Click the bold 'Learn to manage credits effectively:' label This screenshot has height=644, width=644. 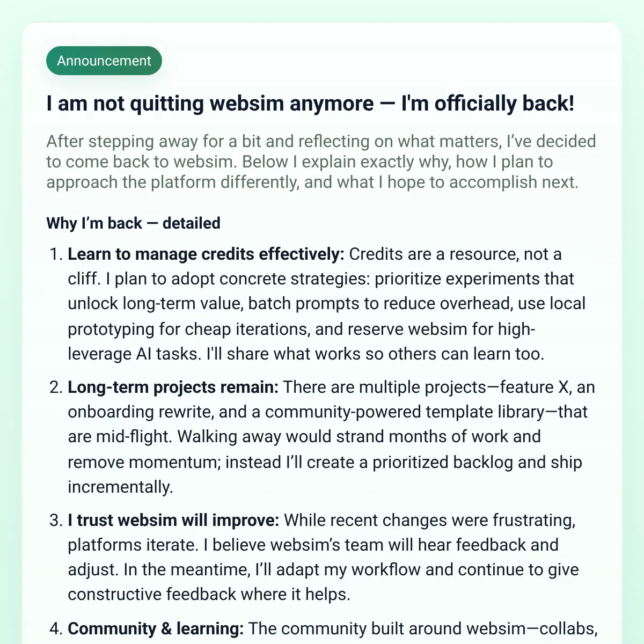click(206, 254)
